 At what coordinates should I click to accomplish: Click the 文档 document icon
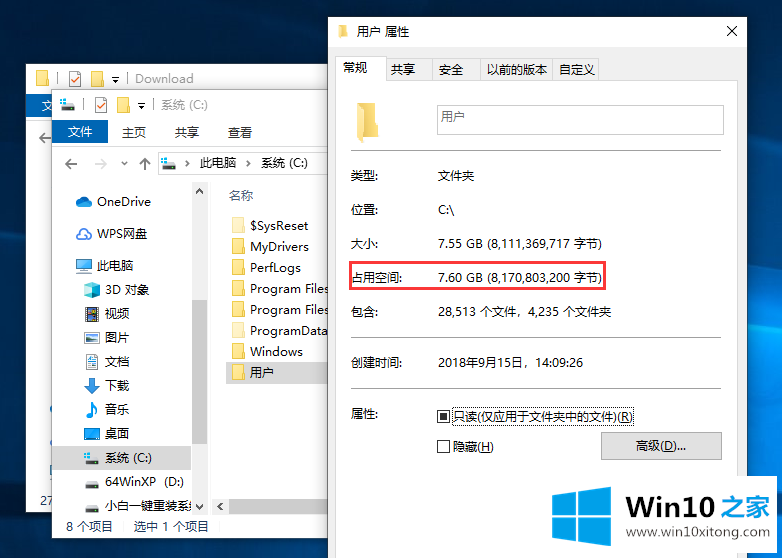point(92,362)
